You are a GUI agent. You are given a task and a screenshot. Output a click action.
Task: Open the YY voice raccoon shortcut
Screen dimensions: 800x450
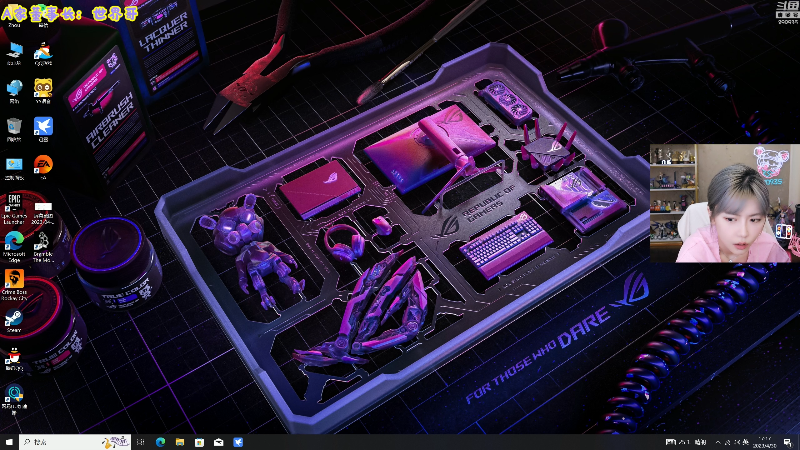pyautogui.click(x=43, y=92)
